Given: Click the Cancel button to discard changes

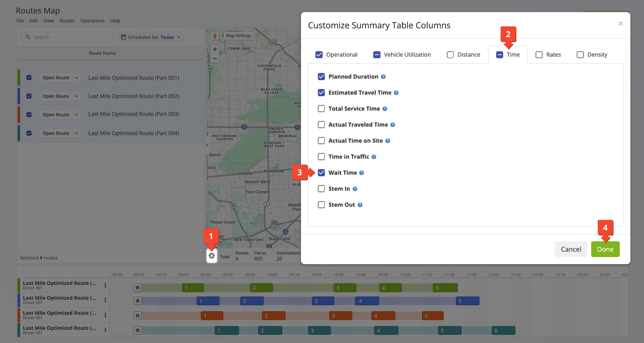Looking at the screenshot, I should (571, 249).
